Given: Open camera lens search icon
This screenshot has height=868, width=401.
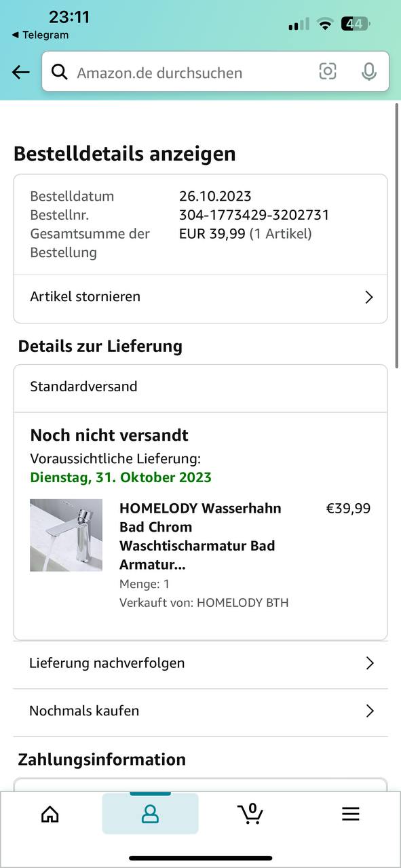Looking at the screenshot, I should click(328, 71).
